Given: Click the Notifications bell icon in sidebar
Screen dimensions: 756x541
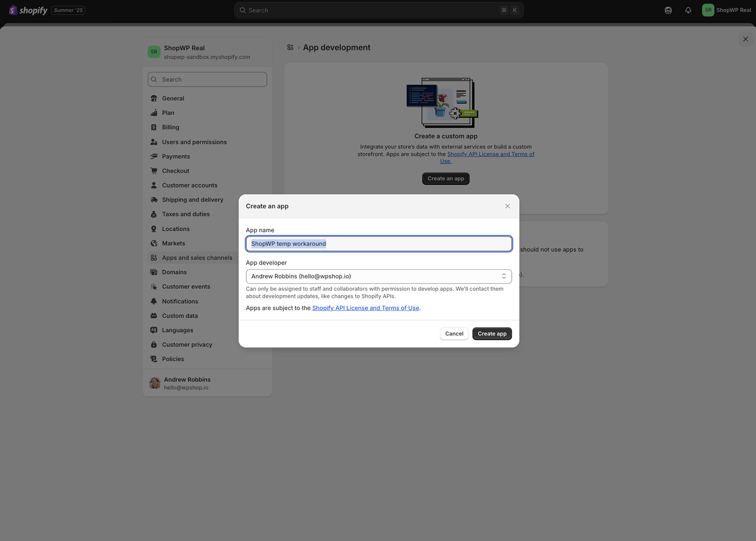Looking at the screenshot, I should (x=154, y=302).
